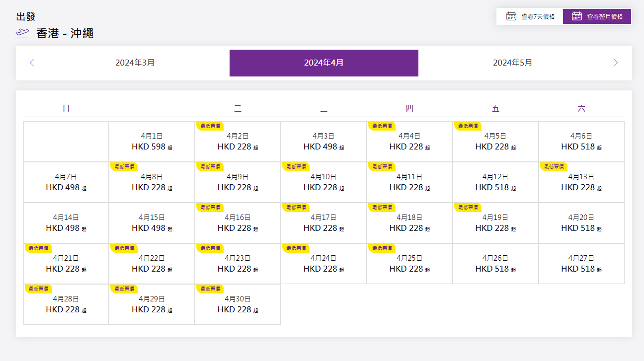Click 最低票價 badge on 4月2日

click(210, 126)
